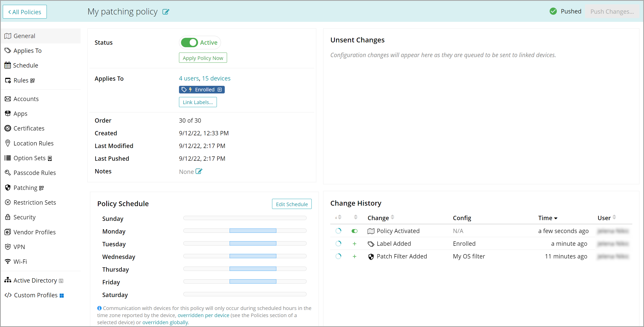This screenshot has height=327, width=644.
Task: Click the plus icon on Enrolled label
Action: [x=220, y=90]
